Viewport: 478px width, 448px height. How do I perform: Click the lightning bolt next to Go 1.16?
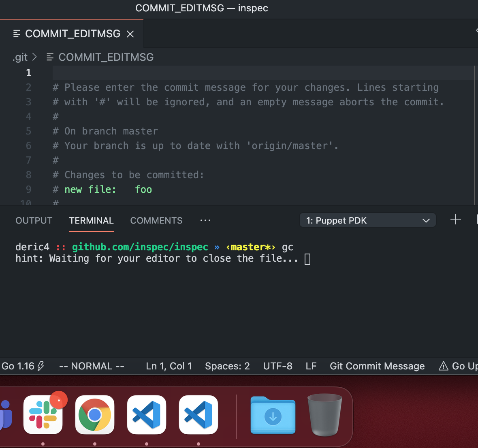[x=40, y=366]
